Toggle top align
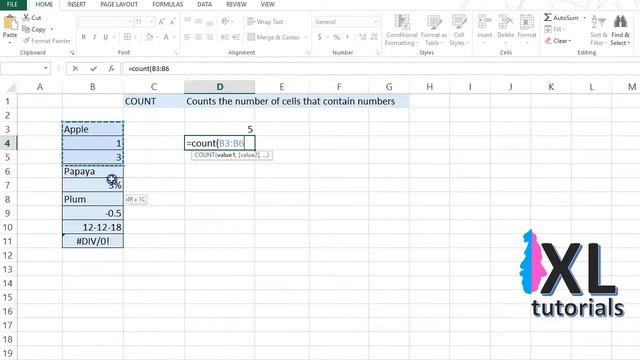The width and height of the screenshot is (640, 360). 187,21
